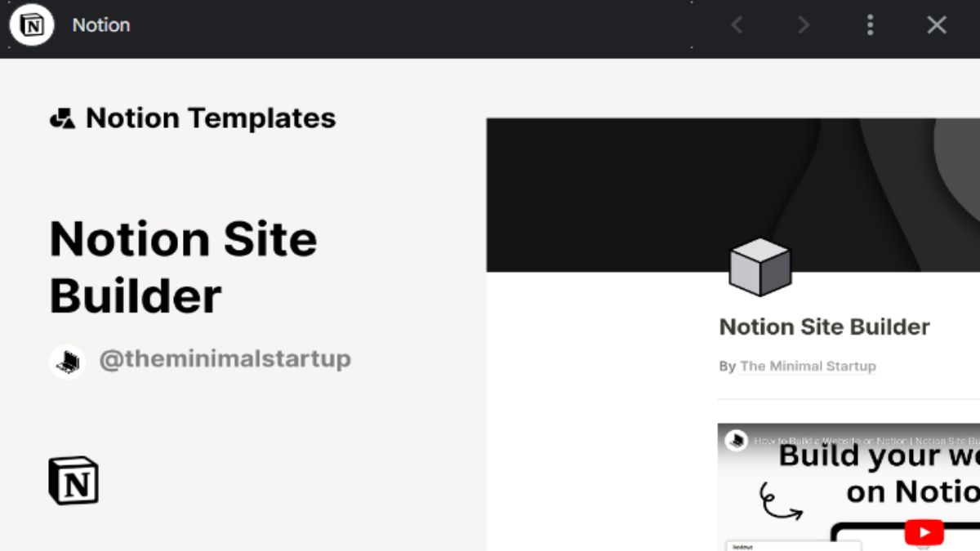Click the Notion cube logo at bottom left
980x551 pixels.
tap(73, 480)
